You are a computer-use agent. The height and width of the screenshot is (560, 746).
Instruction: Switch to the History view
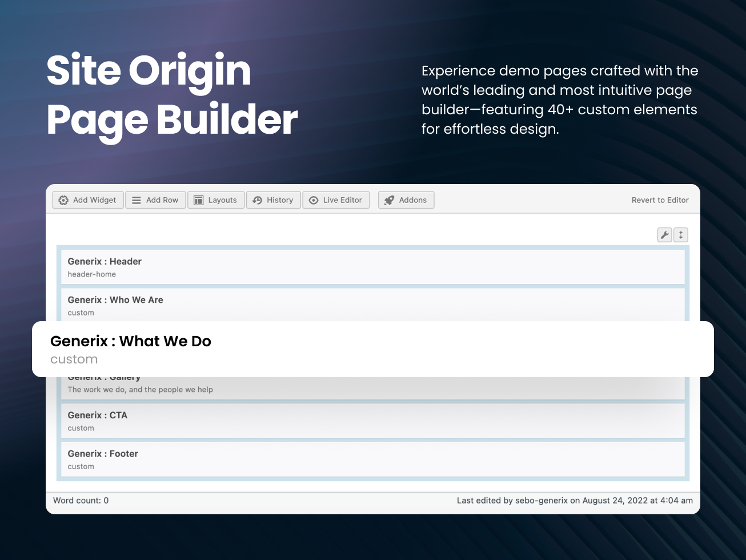(273, 200)
